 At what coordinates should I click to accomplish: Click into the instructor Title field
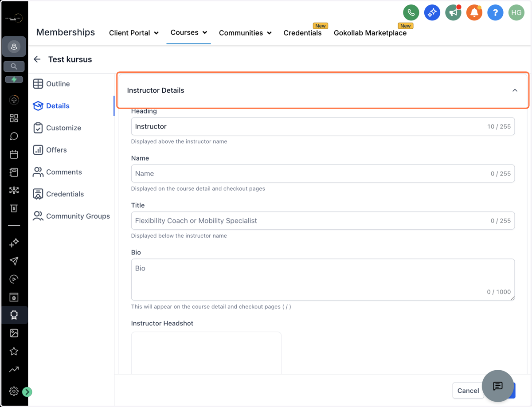[323, 220]
